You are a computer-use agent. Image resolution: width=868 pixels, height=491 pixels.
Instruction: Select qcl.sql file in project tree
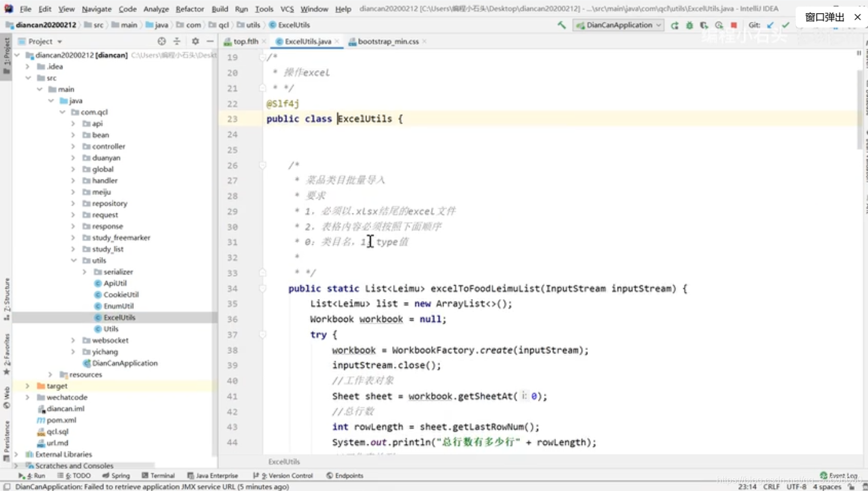click(x=57, y=431)
